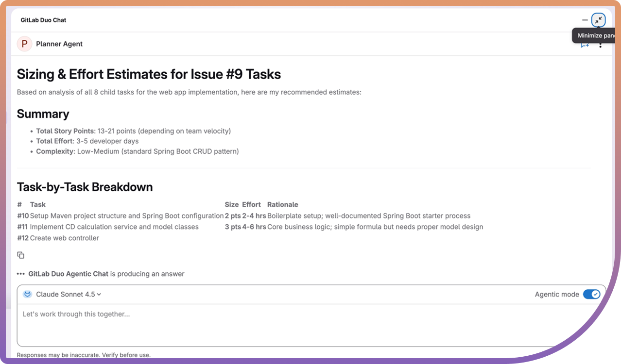Open the copy response icon below the breakdown
621x364 pixels.
[21, 254]
